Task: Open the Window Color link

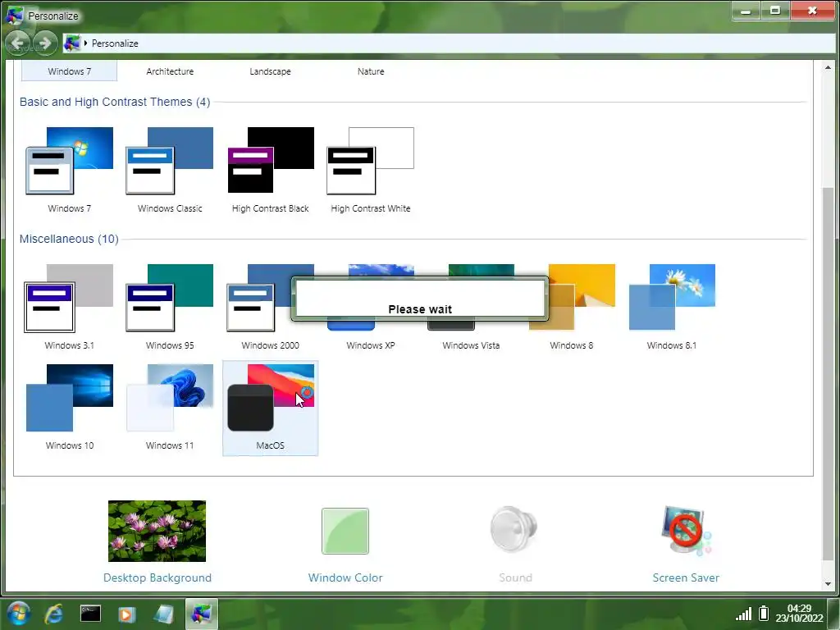Action: coord(345,577)
